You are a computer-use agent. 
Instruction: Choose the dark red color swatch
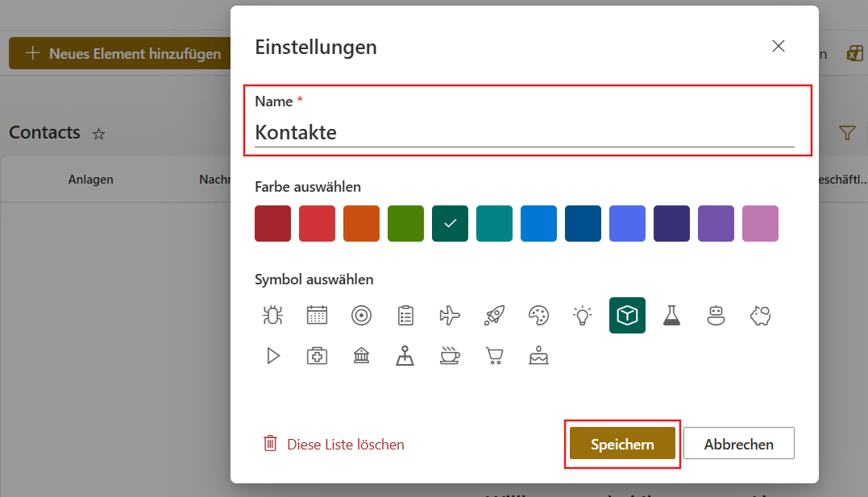[x=272, y=224]
